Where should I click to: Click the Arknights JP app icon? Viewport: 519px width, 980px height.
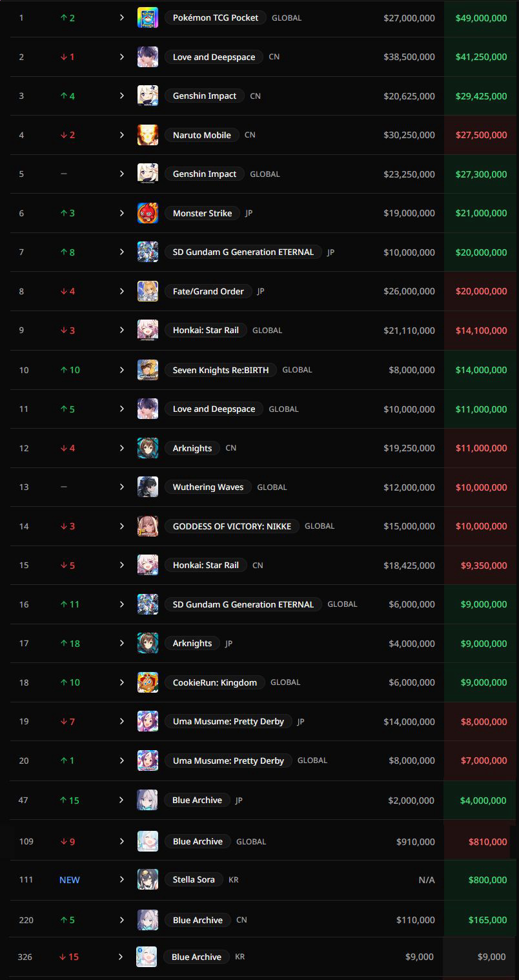point(148,643)
